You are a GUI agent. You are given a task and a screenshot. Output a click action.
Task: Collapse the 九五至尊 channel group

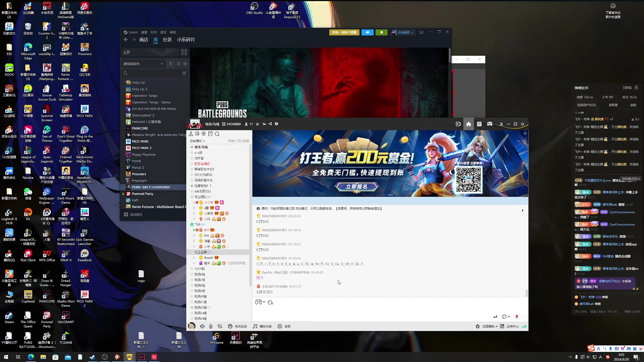[192, 252]
